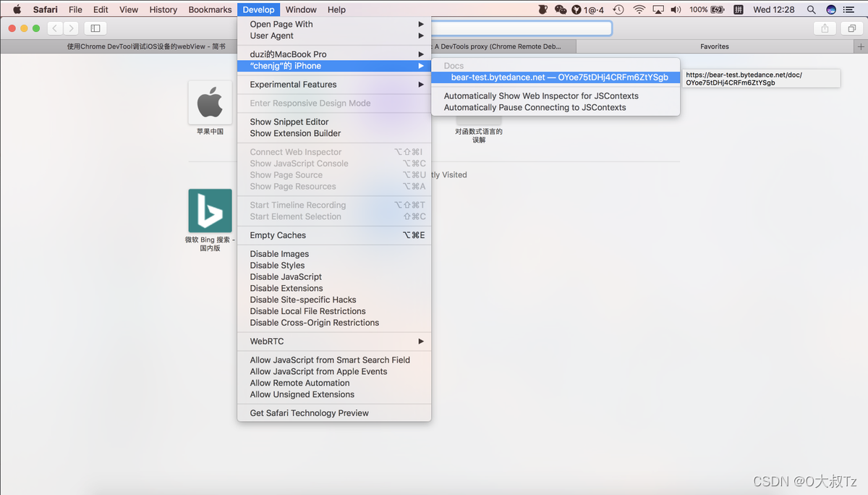Toggle Allow Remote Automation
Screen dimensions: 868x495
[335, 384]
